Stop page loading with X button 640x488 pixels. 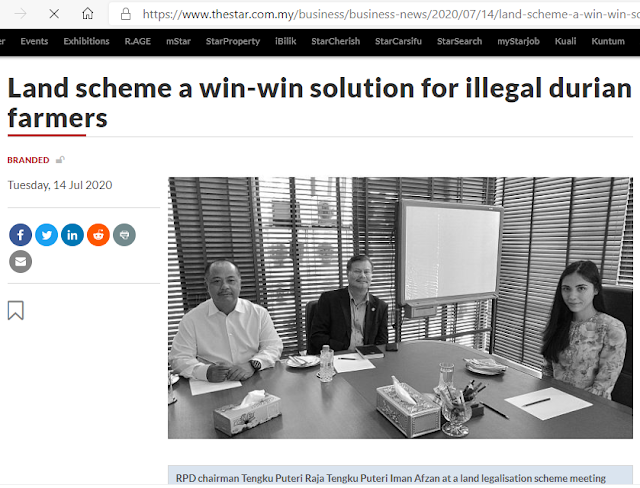(x=54, y=14)
